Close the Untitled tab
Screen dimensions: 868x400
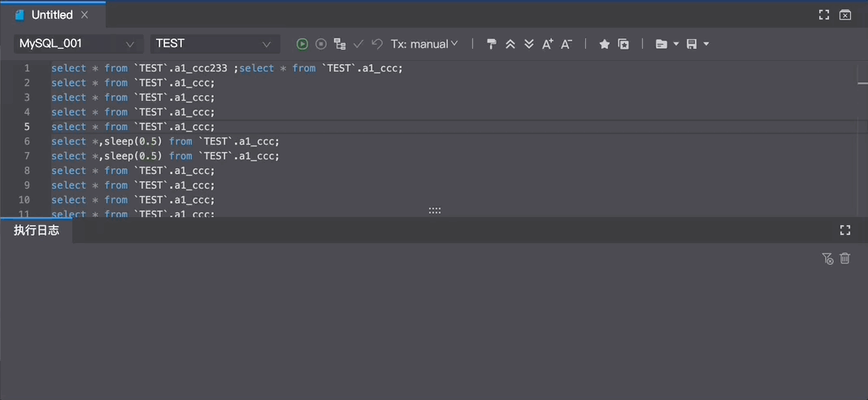point(85,15)
